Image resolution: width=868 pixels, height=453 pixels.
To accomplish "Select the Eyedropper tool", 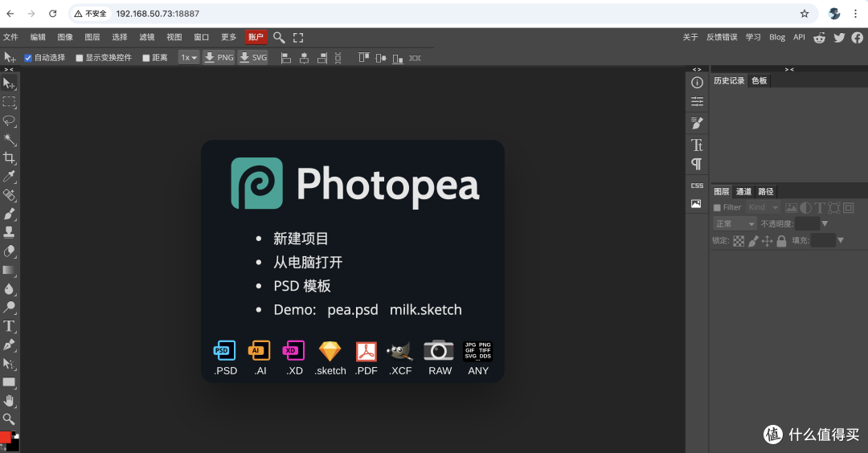I will pos(9,177).
